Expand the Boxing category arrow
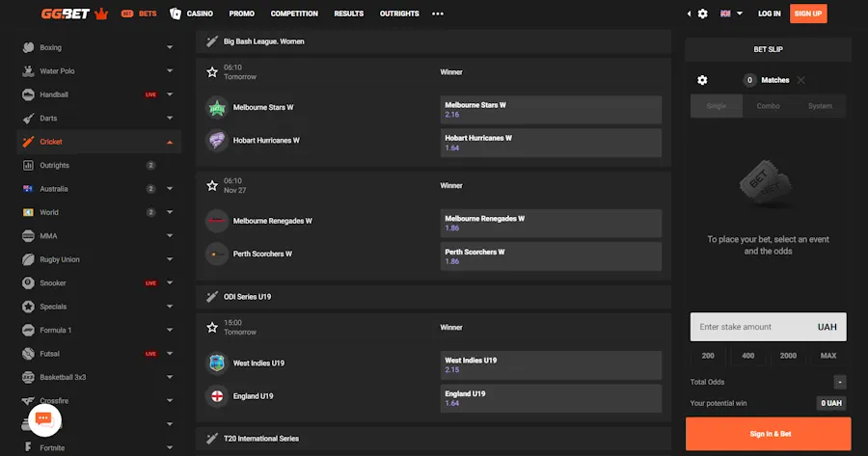 170,47
